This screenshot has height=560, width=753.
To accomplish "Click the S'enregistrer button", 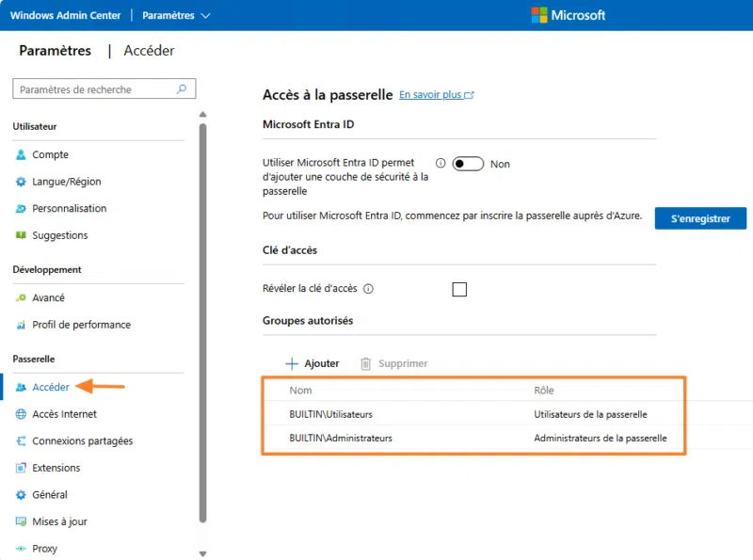I will (700, 218).
